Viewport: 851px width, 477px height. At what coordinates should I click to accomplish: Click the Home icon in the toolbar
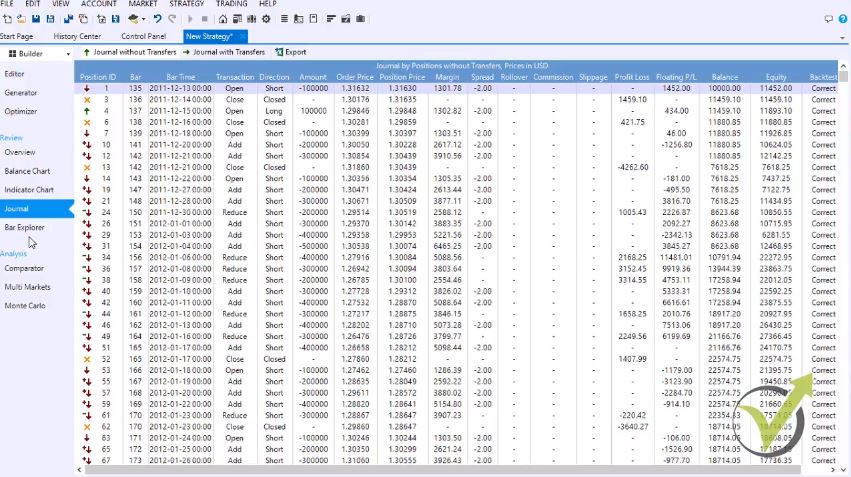(222, 19)
